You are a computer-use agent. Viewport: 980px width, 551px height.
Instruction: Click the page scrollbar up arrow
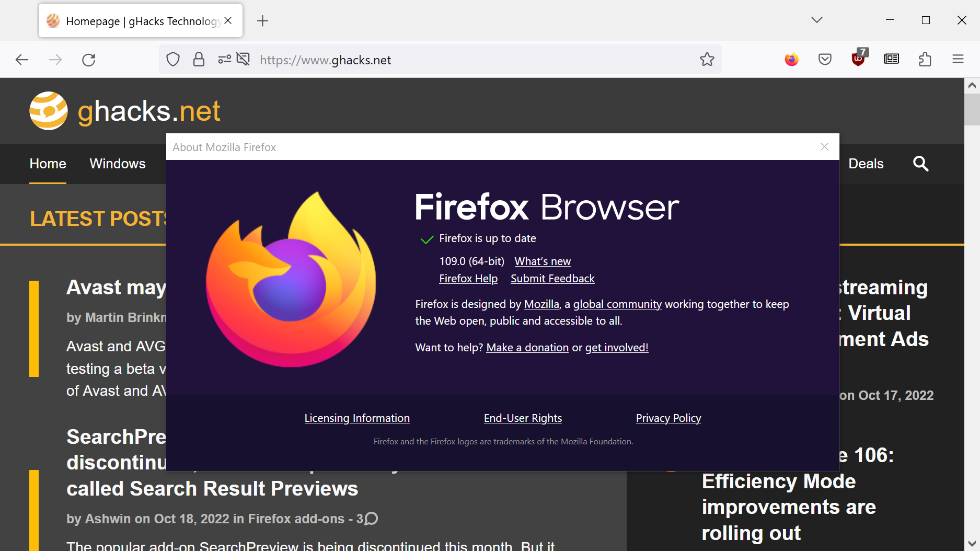(972, 85)
